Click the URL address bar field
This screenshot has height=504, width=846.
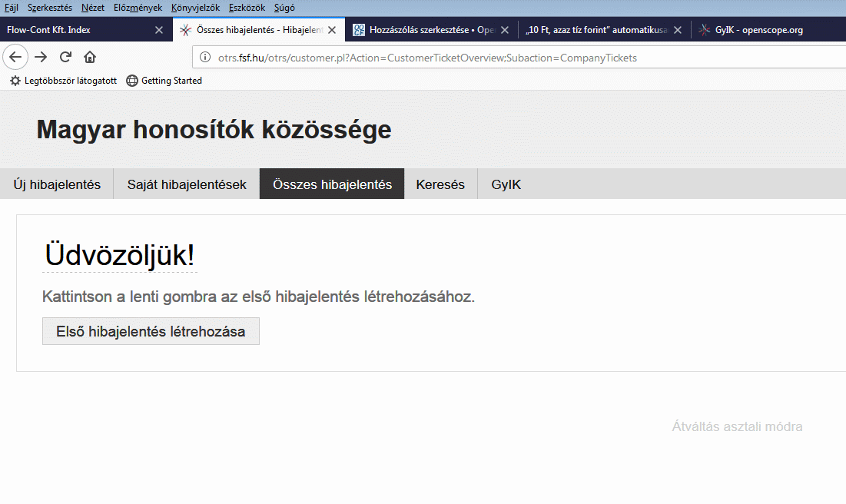[x=499, y=58]
